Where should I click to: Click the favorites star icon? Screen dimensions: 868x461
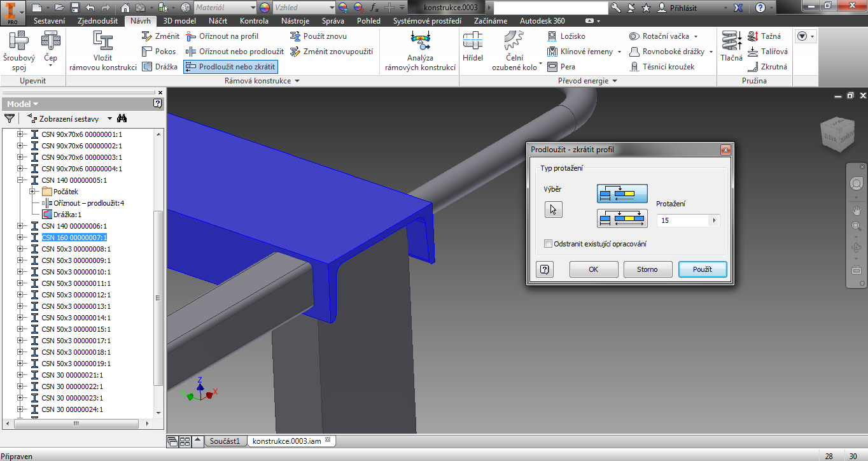647,8
